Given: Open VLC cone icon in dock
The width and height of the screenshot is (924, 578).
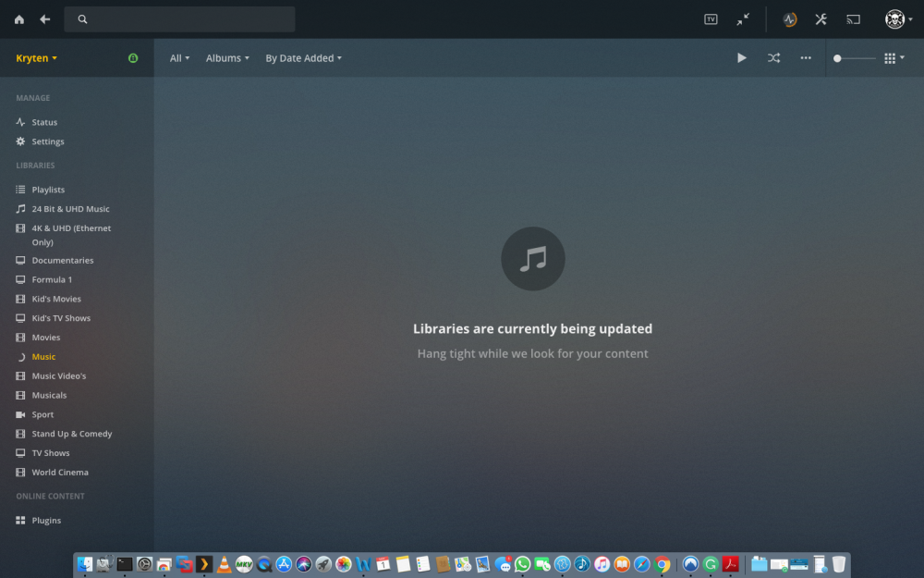Looking at the screenshot, I should tap(224, 564).
